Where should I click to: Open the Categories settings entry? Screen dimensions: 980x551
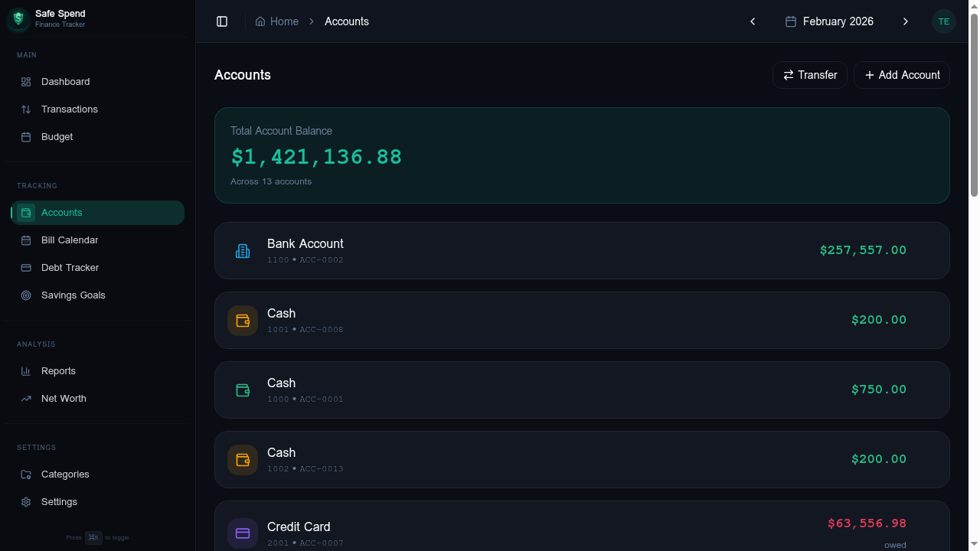(x=65, y=474)
